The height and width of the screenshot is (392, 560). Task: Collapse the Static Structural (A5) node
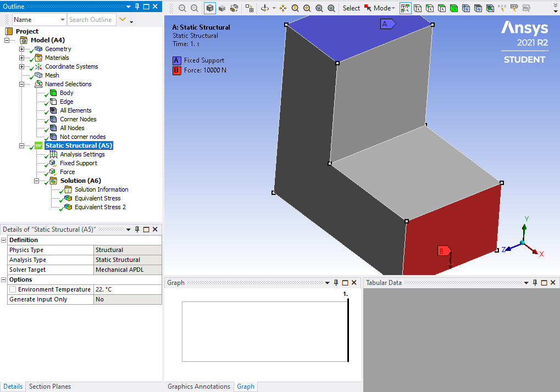22,145
